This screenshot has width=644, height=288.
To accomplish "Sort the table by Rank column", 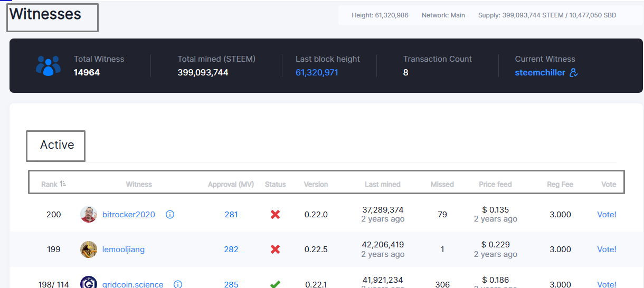I will click(53, 184).
